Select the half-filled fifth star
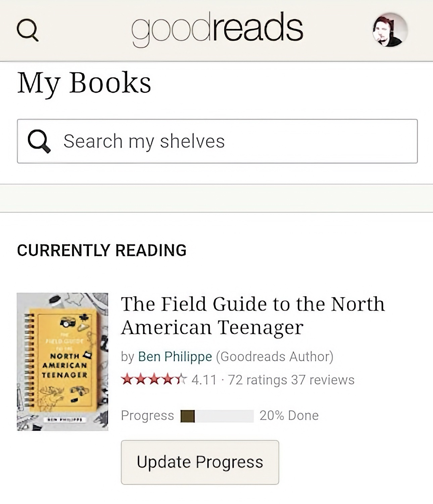Screen dimensions: 433x504 (x=181, y=379)
